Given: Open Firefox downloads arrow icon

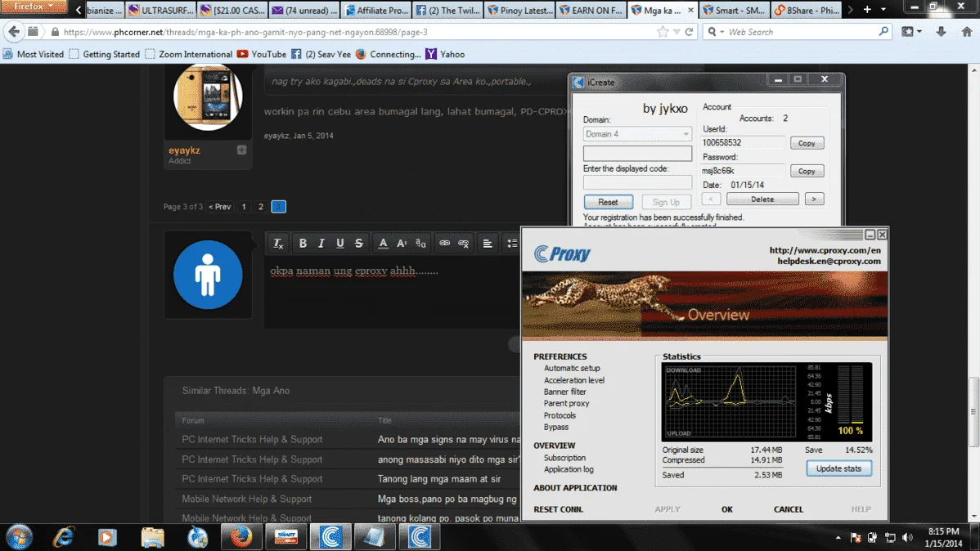Looking at the screenshot, I should (x=941, y=32).
